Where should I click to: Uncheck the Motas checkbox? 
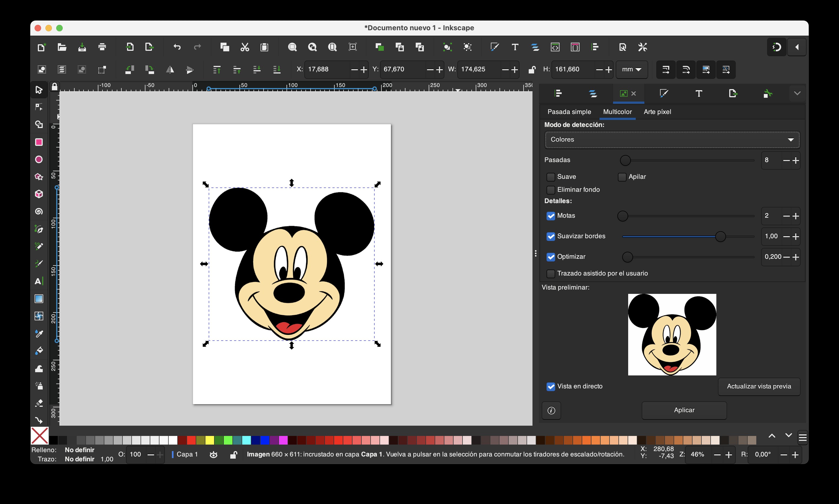pyautogui.click(x=551, y=216)
